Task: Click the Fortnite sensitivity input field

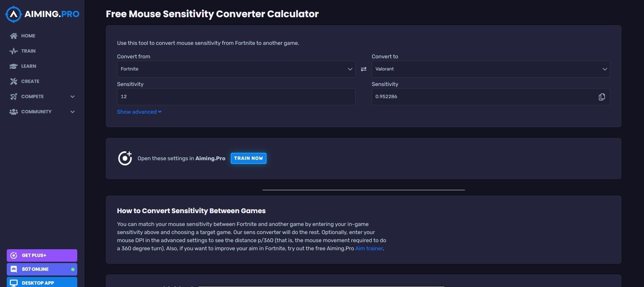Action: [236, 97]
